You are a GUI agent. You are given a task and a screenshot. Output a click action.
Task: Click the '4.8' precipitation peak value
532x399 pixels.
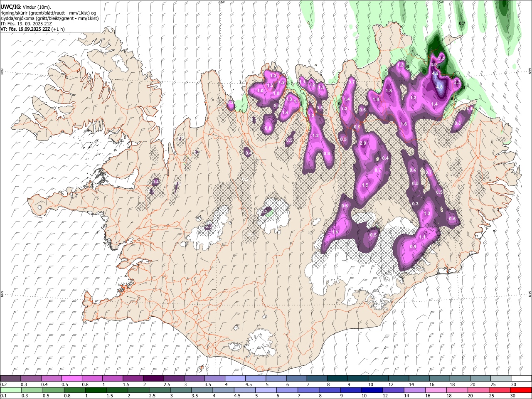(x=439, y=87)
